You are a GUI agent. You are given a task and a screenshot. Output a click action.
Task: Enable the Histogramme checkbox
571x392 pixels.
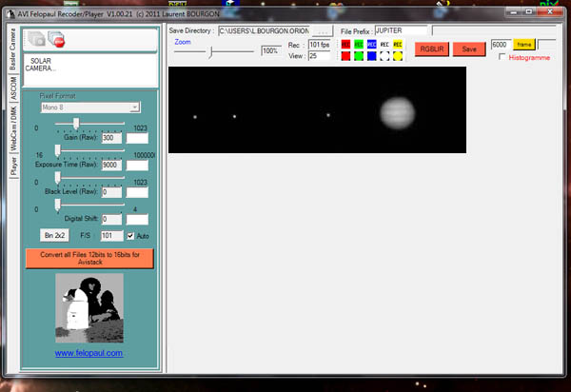[502, 57]
